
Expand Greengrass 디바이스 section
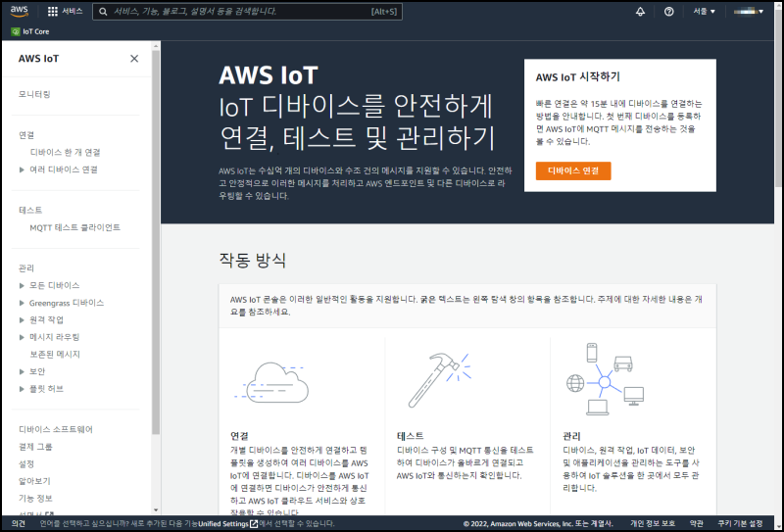click(x=22, y=303)
